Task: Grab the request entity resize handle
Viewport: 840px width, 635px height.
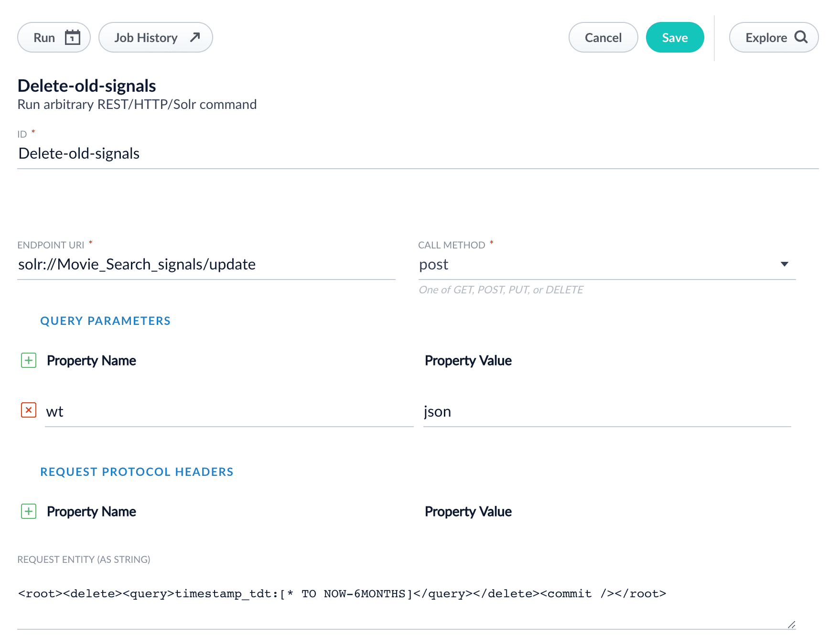Action: tap(791, 624)
